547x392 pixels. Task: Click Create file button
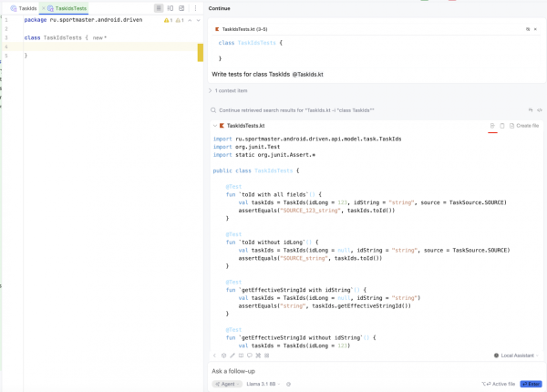(x=524, y=126)
